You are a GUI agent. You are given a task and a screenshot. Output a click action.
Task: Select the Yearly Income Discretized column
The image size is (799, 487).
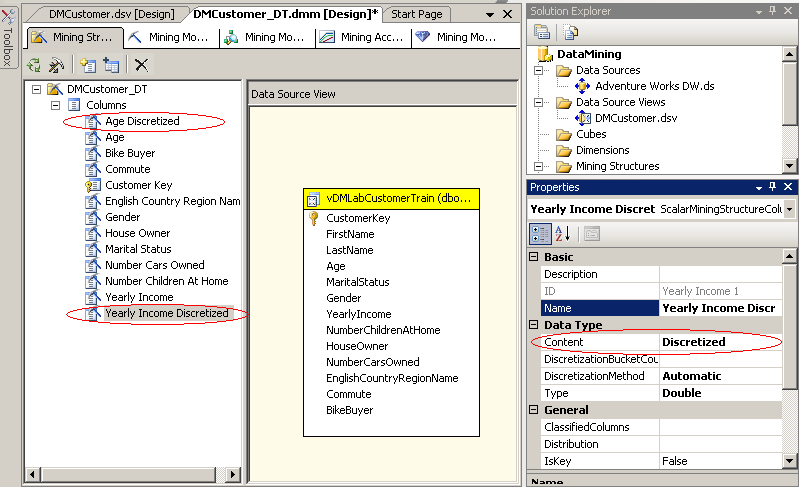167,313
